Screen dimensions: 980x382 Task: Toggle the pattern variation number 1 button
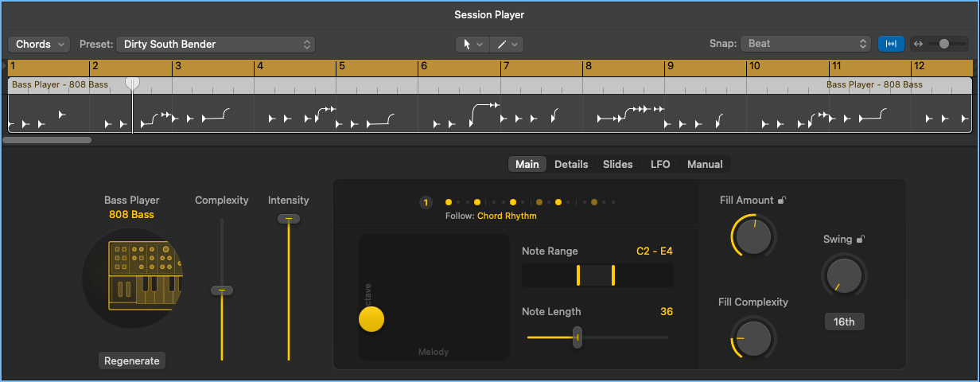pyautogui.click(x=426, y=203)
